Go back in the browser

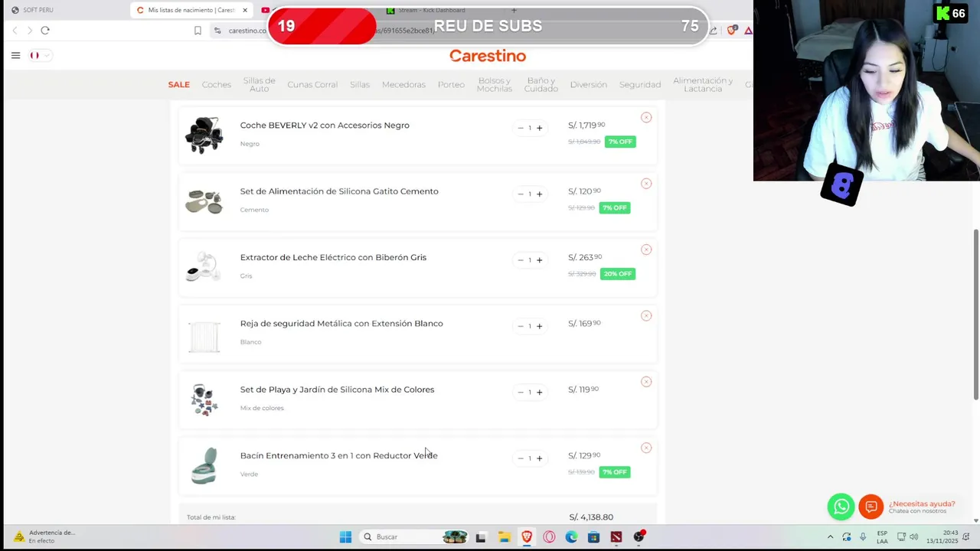point(15,31)
